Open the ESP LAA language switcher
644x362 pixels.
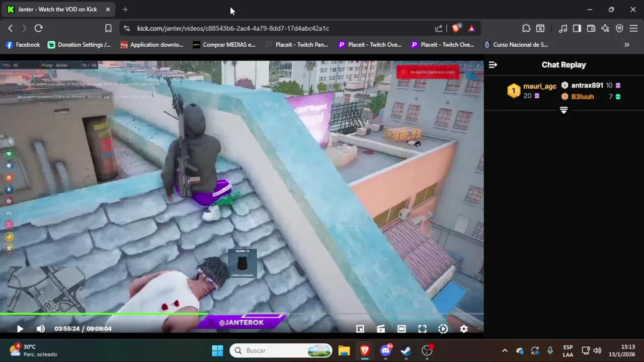568,350
